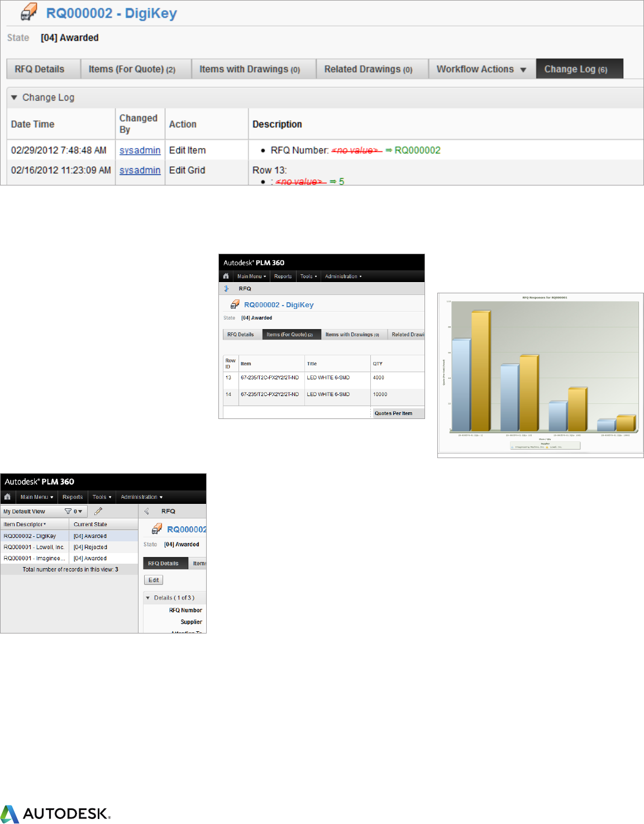The height and width of the screenshot is (824, 644).
Task: Collapse list panel with the left chevron icon
Action: [x=146, y=511]
